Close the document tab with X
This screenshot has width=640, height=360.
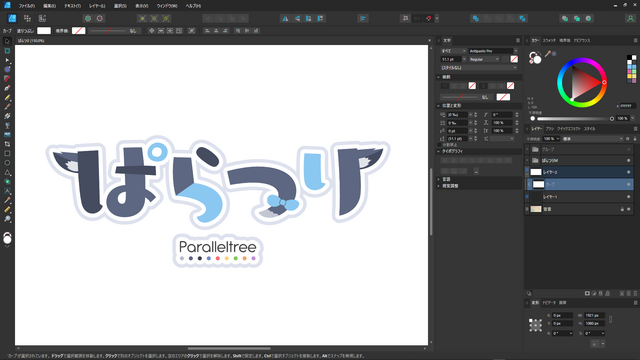429,40
